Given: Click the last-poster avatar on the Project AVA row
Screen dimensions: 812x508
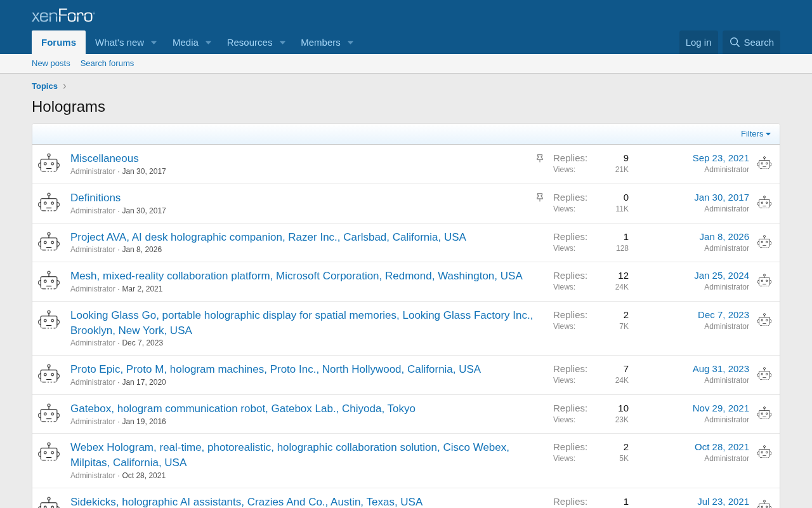Looking at the screenshot, I should pos(764,242).
